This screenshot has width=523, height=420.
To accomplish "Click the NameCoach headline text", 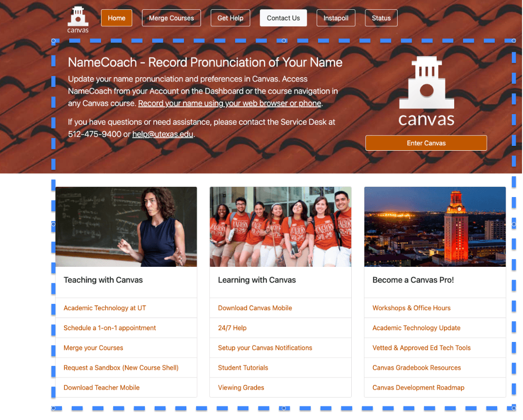I will (x=205, y=62).
